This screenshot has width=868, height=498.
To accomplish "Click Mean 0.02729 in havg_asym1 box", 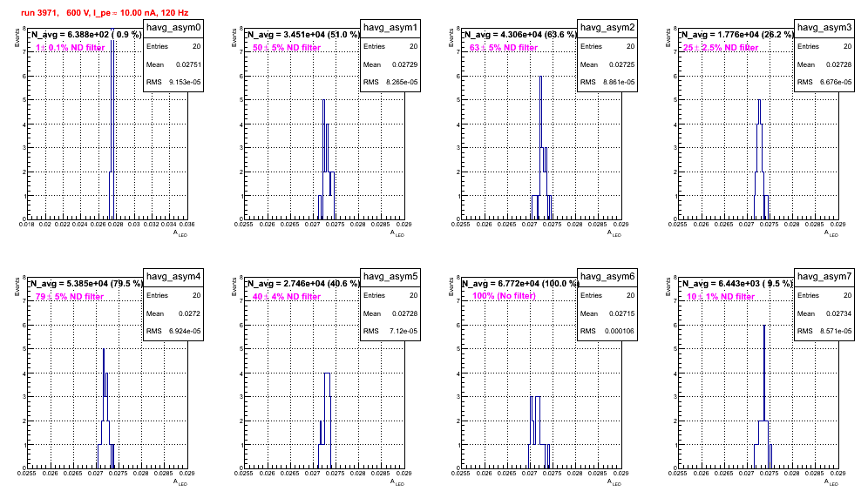I will point(390,64).
